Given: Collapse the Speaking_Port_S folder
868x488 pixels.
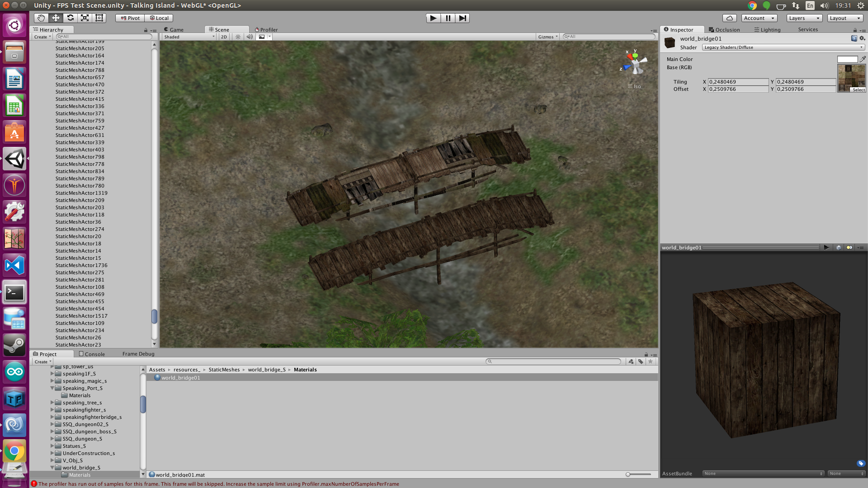Looking at the screenshot, I should click(x=52, y=388).
